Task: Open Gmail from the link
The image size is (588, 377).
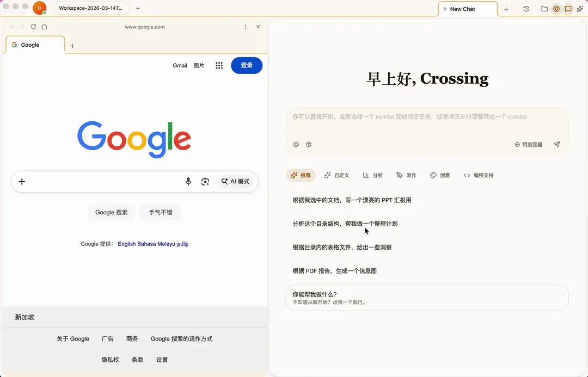Action: point(180,65)
